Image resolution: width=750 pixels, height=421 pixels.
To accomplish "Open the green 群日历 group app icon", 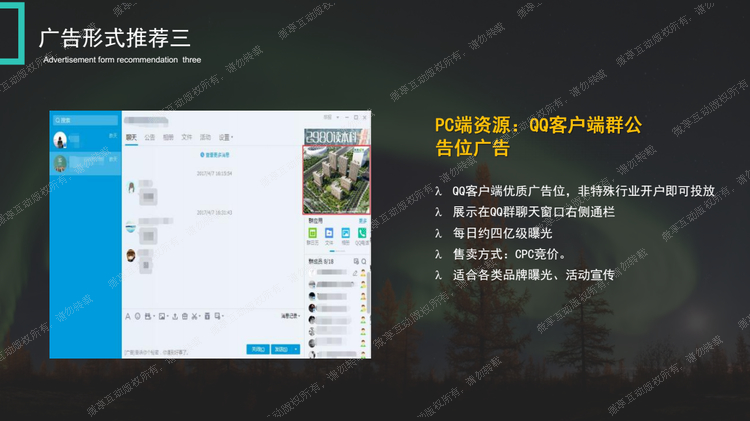I will point(312,233).
